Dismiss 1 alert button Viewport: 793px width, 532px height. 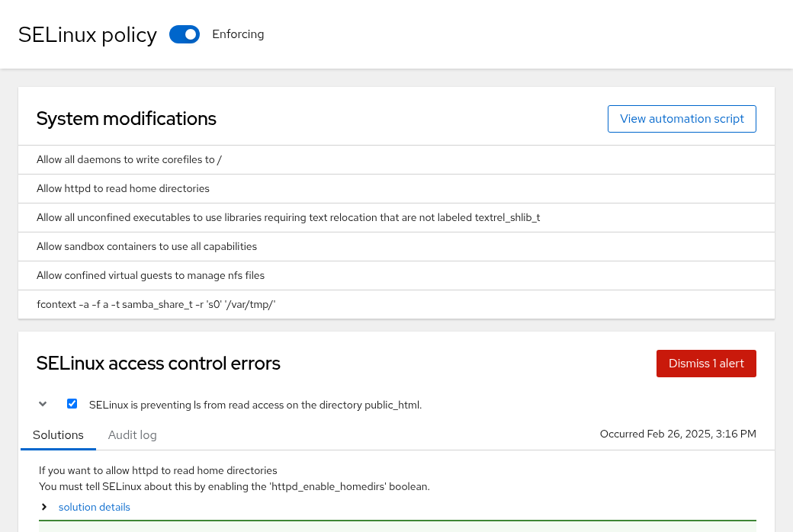point(706,364)
